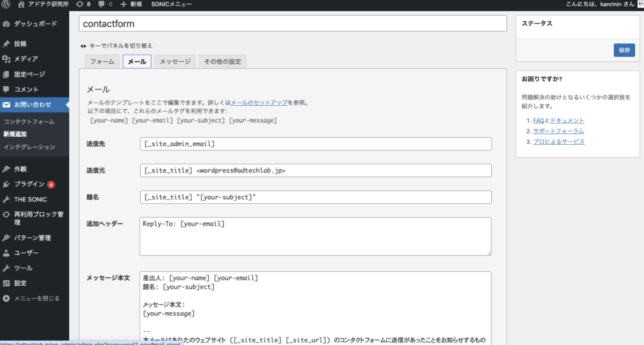Click the 設定 settings icon in sidebar
This screenshot has width=644, height=345.
pos(6,283)
